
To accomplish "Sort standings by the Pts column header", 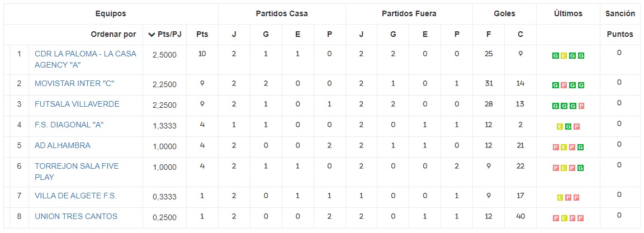I will coord(202,34).
